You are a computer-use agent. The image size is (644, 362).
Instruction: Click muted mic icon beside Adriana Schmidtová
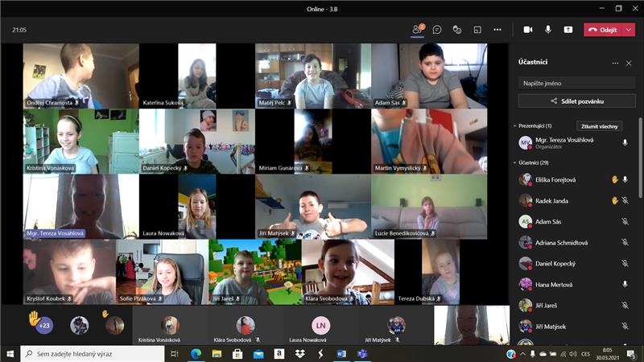tap(625, 243)
